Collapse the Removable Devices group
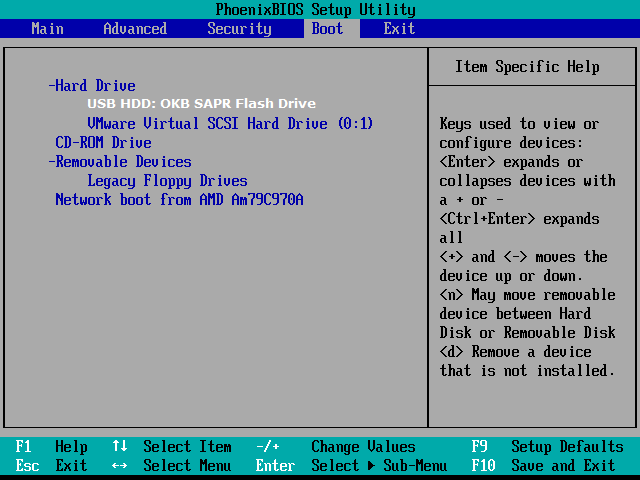This screenshot has height=480, width=640. (x=120, y=162)
